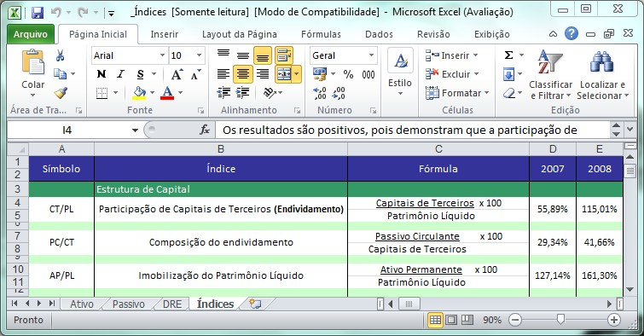The height and width of the screenshot is (336, 644).
Task: Click the zoom in plus button
Action: 613,320
